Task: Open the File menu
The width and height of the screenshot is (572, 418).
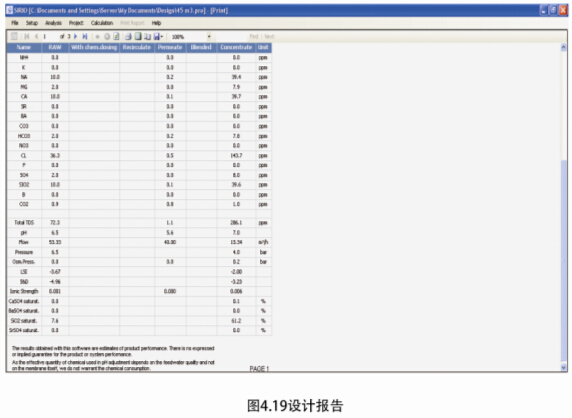Action: [x=15, y=23]
